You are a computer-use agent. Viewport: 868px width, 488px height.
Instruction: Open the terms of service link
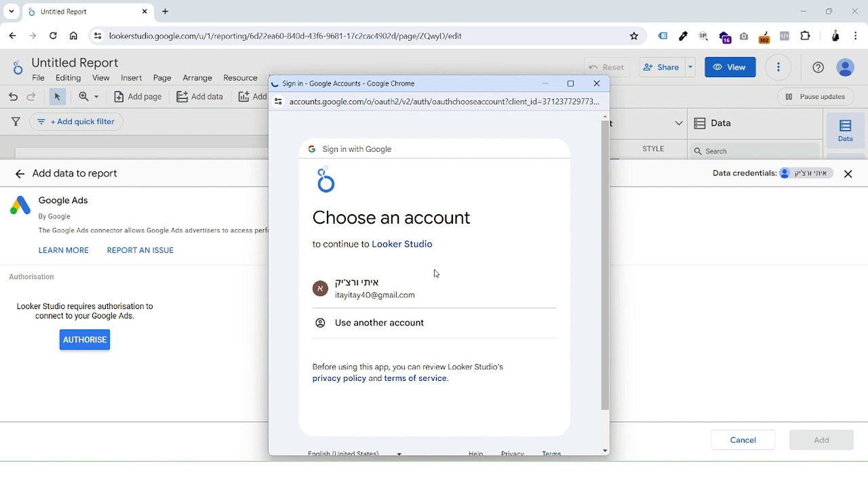point(416,378)
